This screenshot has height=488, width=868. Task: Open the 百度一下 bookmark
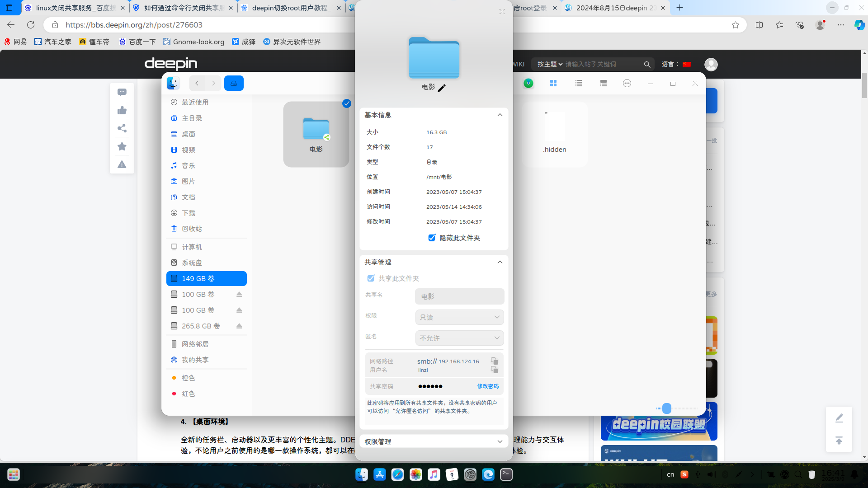point(137,42)
